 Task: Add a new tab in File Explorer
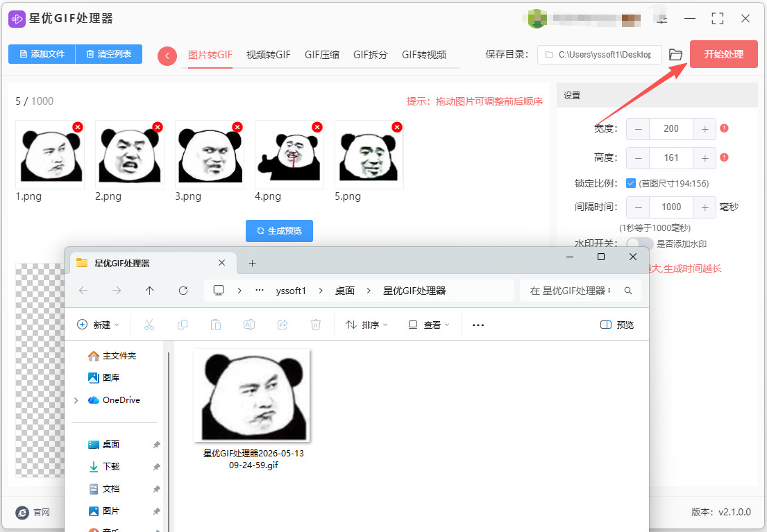(252, 263)
